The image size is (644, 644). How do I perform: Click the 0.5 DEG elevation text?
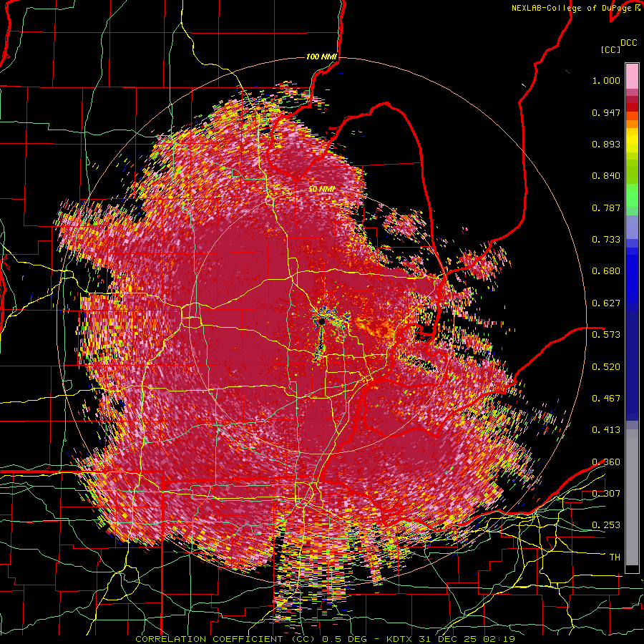[x=345, y=639]
